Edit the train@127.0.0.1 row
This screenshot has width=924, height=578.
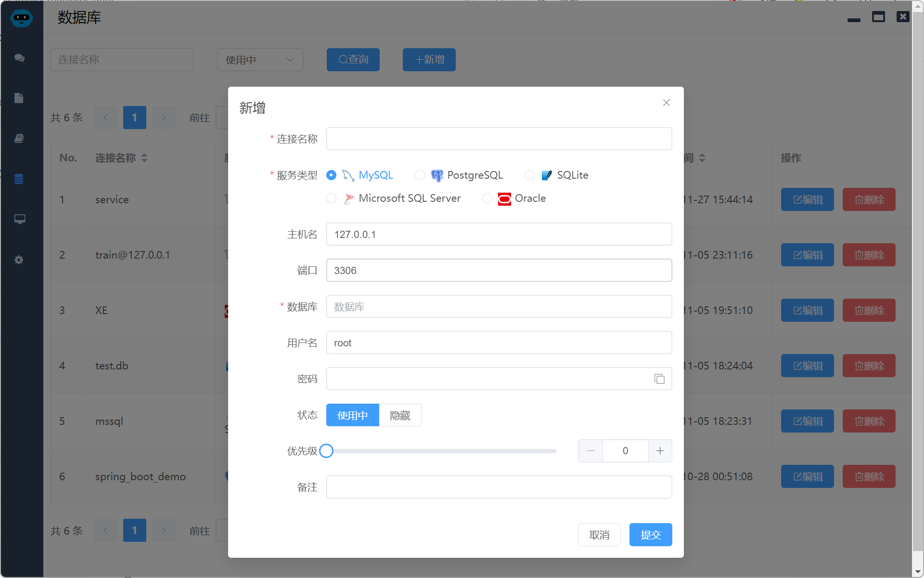pos(808,255)
